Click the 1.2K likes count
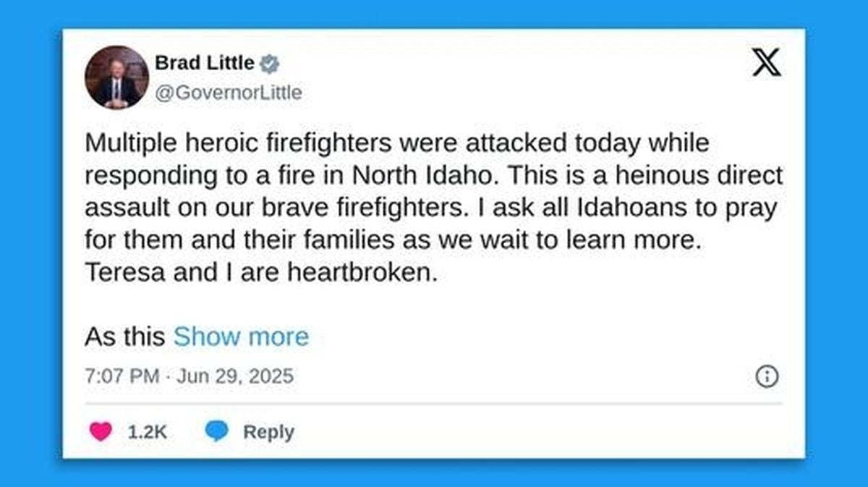868x487 pixels. pyautogui.click(x=148, y=432)
